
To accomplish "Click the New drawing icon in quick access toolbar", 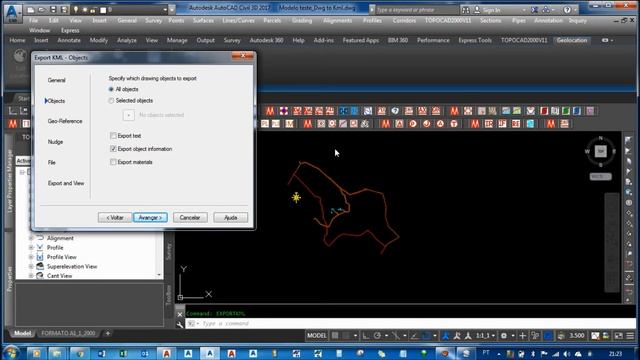I will (x=31, y=9).
